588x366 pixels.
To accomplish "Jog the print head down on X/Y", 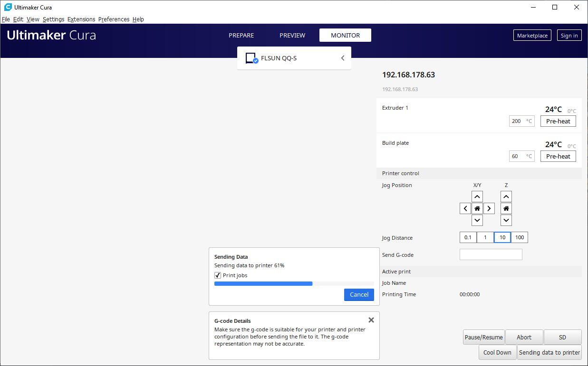I will (477, 220).
